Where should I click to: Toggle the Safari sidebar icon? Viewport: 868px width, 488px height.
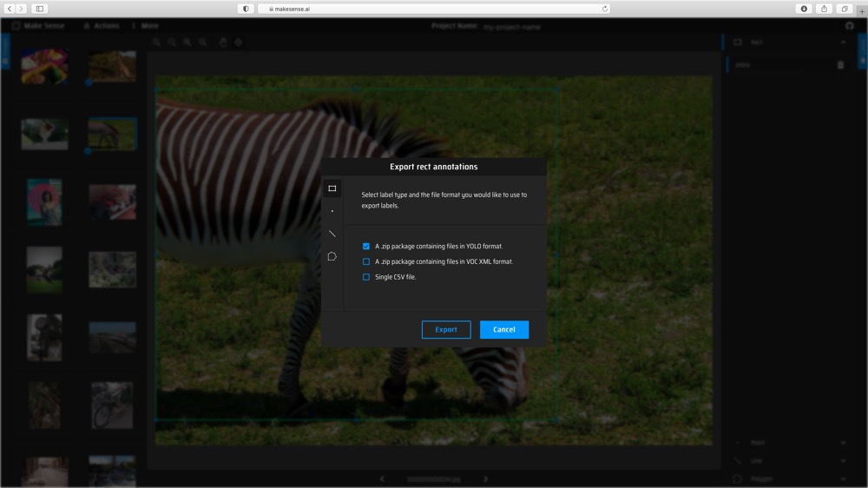pyautogui.click(x=40, y=9)
